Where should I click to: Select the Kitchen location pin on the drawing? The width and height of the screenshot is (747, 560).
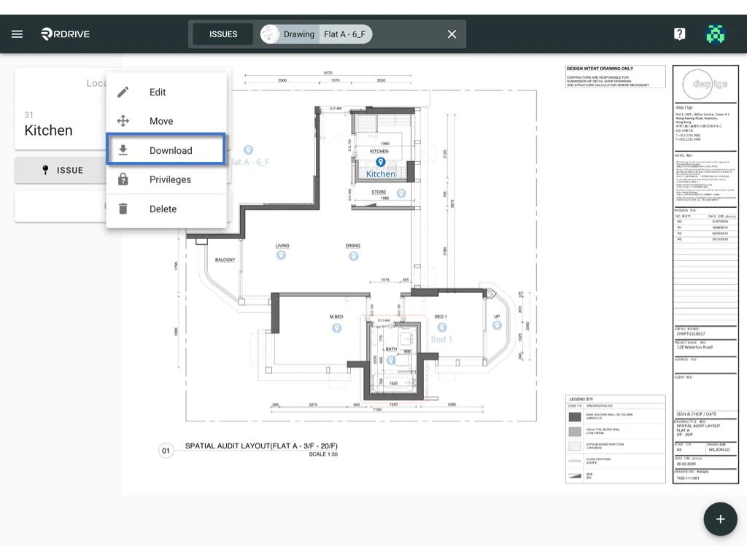[x=380, y=163]
